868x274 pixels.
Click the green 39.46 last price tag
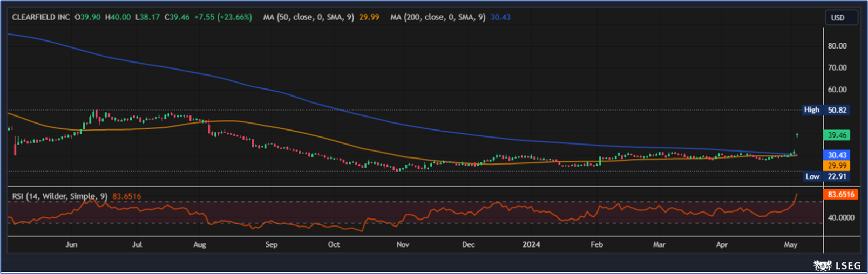coord(837,135)
